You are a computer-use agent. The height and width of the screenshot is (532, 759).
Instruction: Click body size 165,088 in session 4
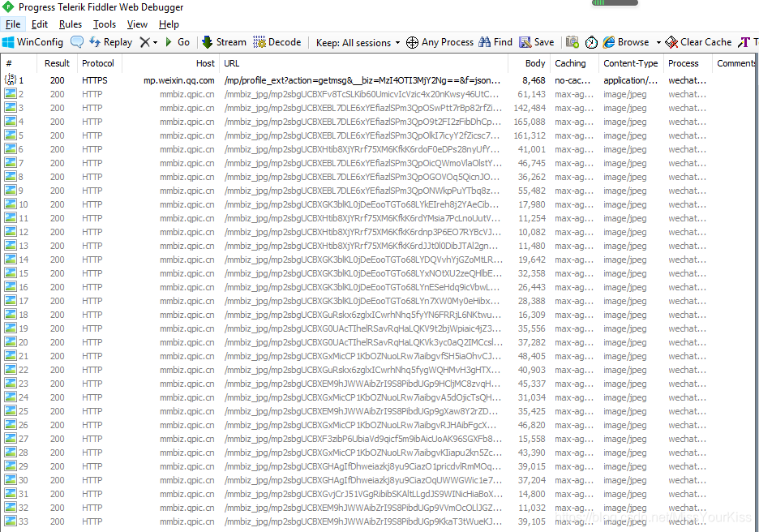530,122
